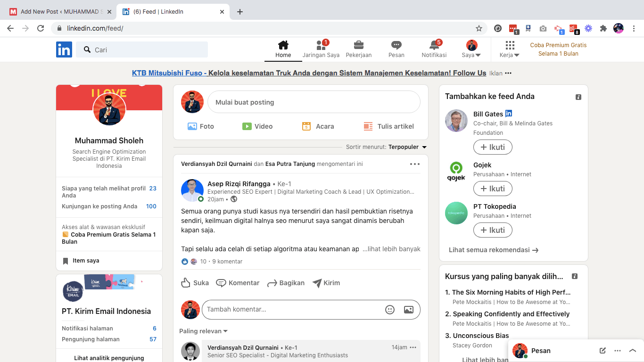Expand post with lihat lebih banyak
This screenshot has height=362, width=644.
pyautogui.click(x=391, y=249)
